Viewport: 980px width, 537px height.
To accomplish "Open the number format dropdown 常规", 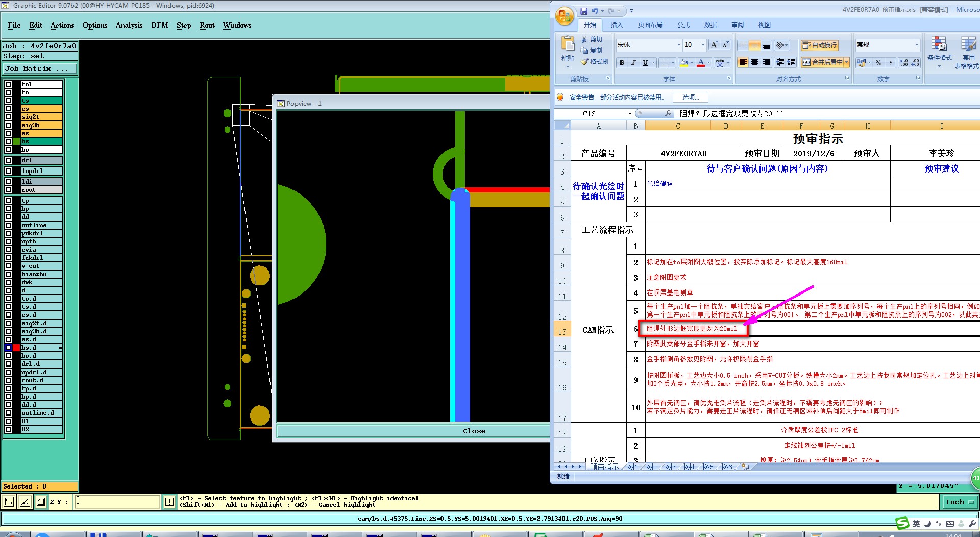I will coord(916,45).
